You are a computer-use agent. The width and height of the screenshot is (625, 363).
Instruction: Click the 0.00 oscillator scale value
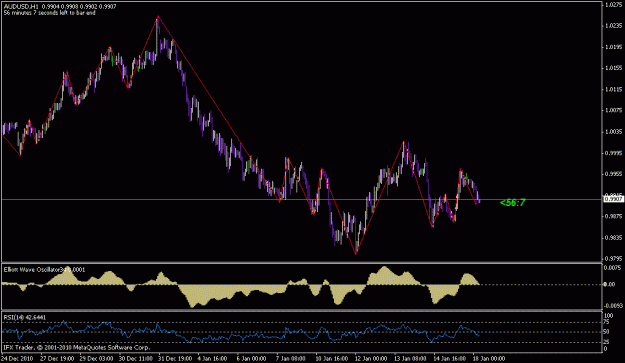610,285
